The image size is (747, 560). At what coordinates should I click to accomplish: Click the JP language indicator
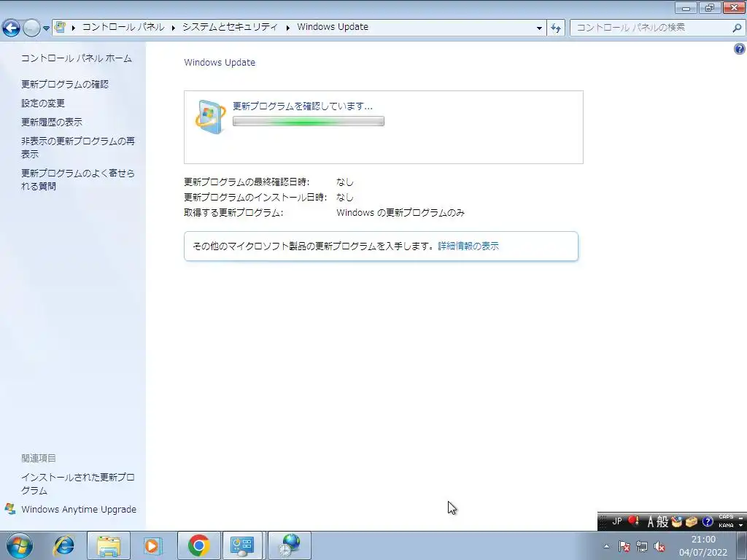616,521
